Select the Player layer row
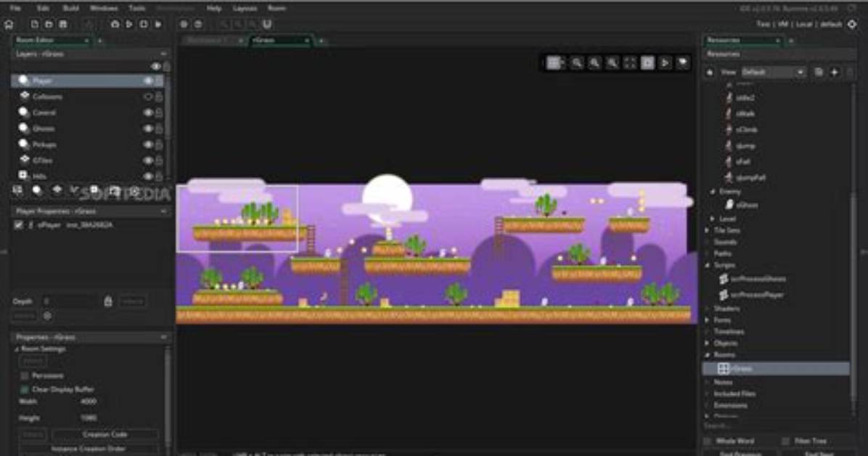 click(88, 81)
